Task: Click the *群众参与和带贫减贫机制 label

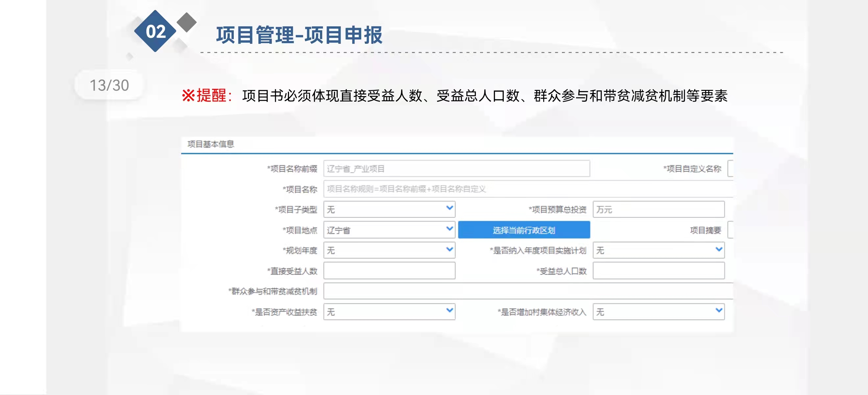Action: 273,291
